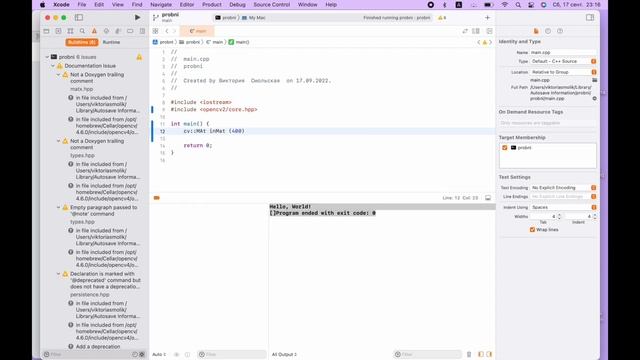Open the Product menu
The image size is (640, 360).
tap(211, 4)
